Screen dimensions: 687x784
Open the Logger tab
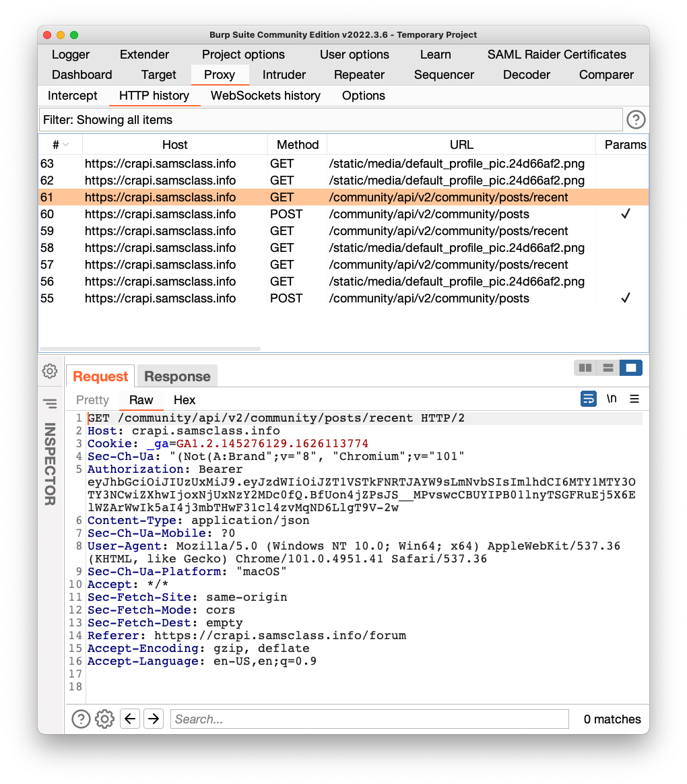[71, 55]
